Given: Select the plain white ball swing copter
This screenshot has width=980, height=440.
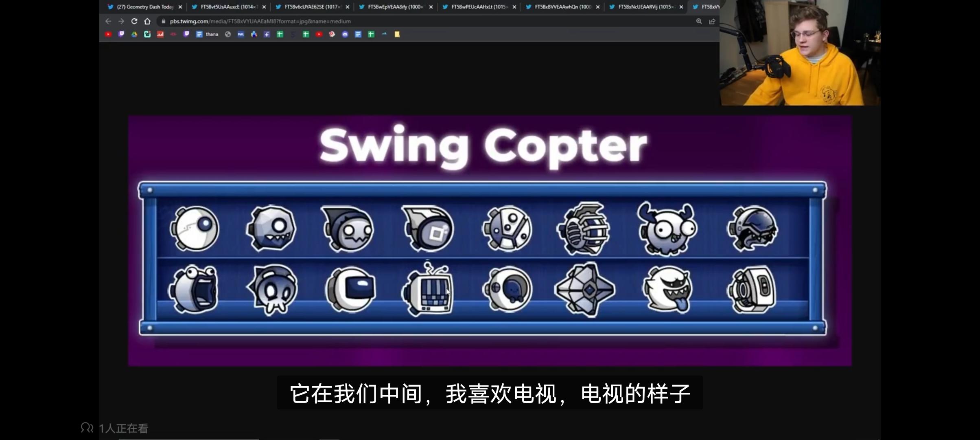Looking at the screenshot, I should [195, 228].
